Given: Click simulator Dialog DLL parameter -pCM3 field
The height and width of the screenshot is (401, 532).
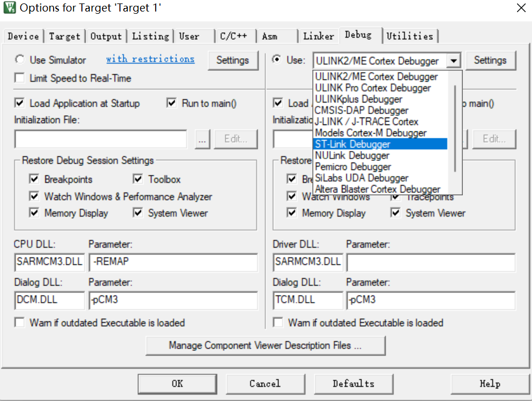Looking at the screenshot, I should point(173,300).
